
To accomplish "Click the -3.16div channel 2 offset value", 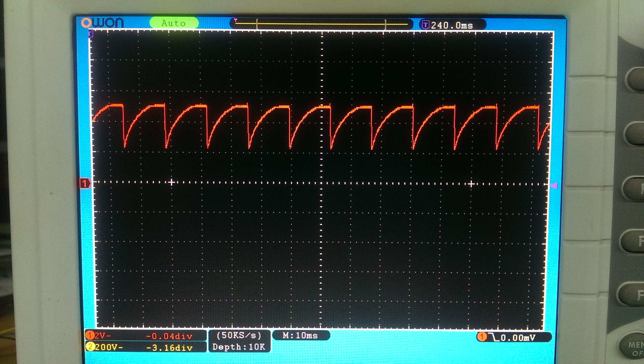I will (x=169, y=348).
